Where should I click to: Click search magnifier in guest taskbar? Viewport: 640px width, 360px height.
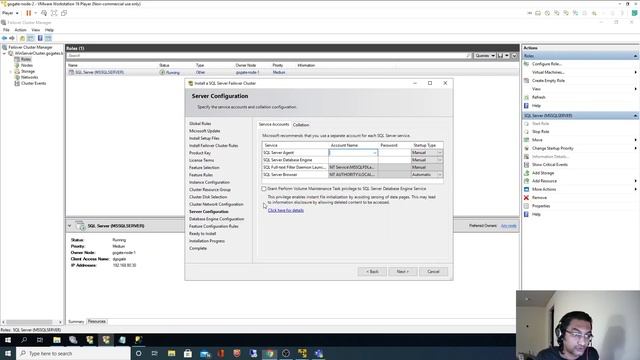24,340
